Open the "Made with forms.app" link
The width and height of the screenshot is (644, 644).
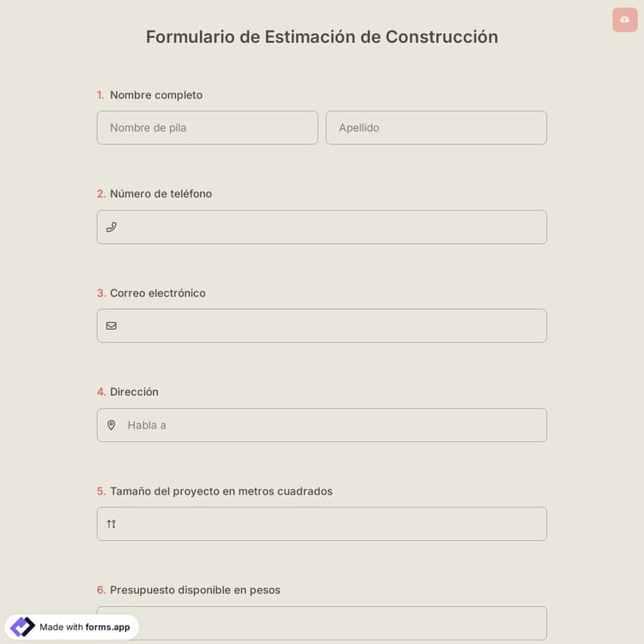pos(84,627)
